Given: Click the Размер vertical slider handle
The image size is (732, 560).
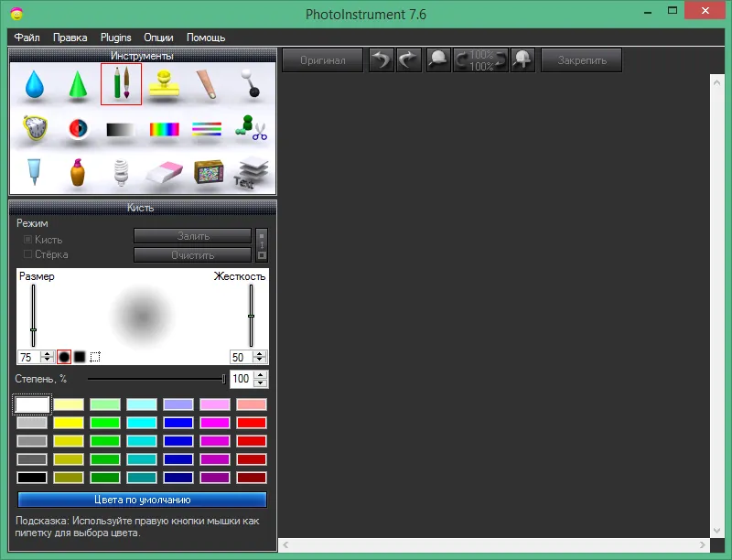Looking at the screenshot, I should 33,330.
